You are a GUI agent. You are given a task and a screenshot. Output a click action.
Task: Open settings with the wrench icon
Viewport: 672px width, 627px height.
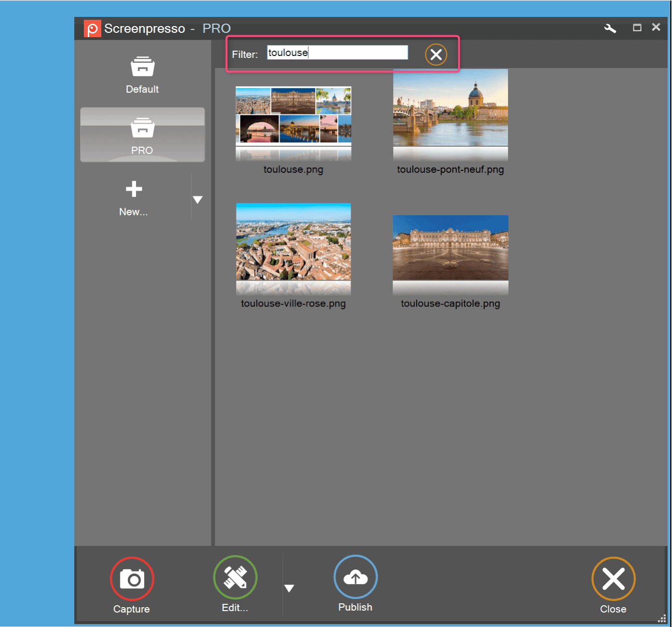610,28
